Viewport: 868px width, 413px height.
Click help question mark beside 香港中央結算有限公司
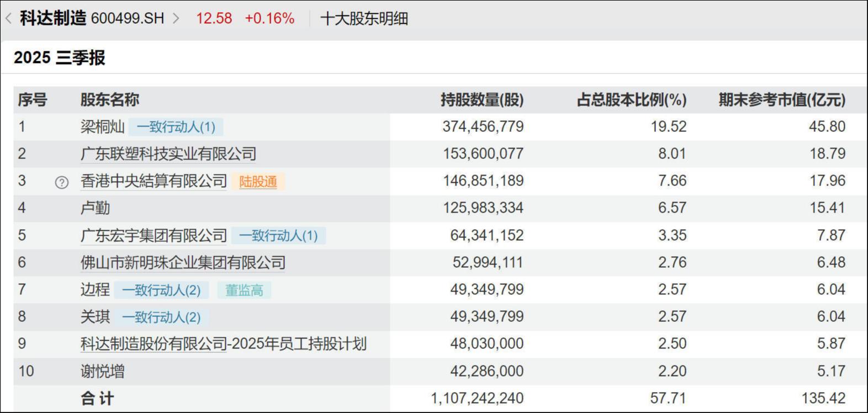[x=62, y=182]
